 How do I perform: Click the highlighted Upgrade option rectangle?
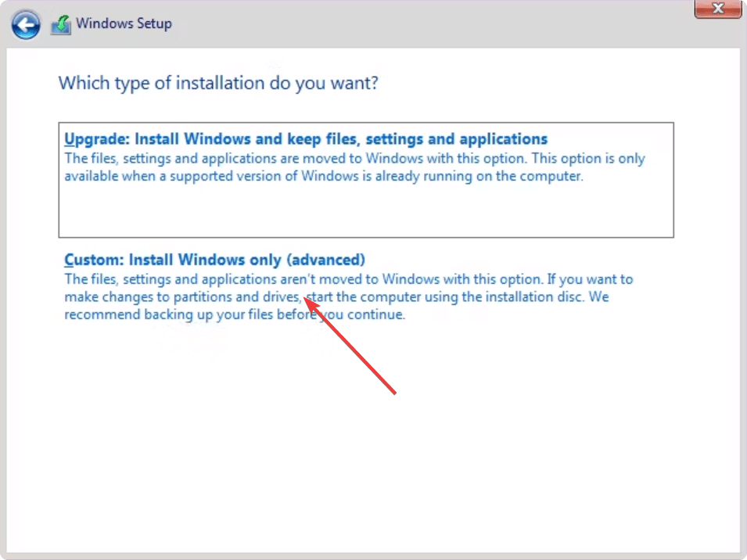click(x=365, y=179)
